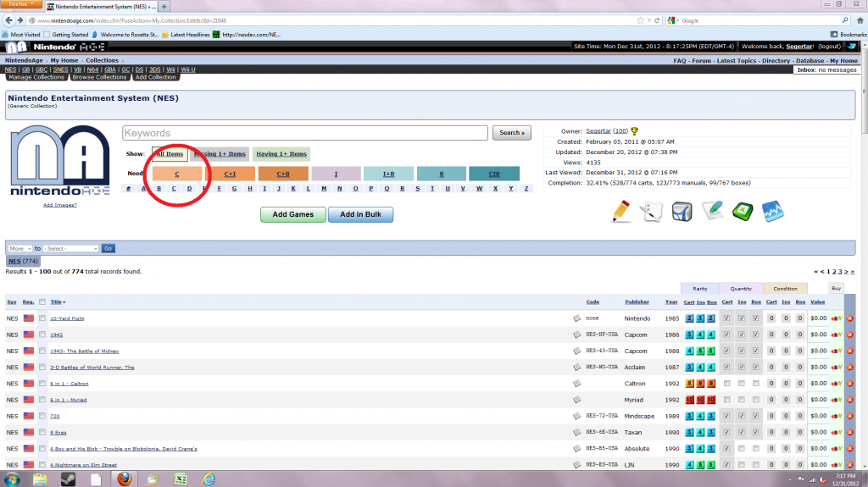Viewport: 868px width, 487px height.
Task: Expand the '- Select -' destination dropdown
Action: click(x=71, y=248)
